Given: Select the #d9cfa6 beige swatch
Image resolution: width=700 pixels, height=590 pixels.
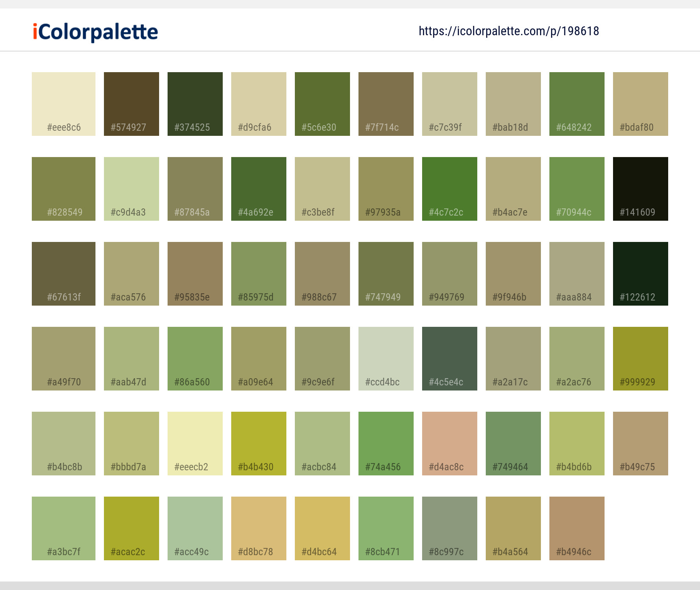Looking at the screenshot, I should coord(259,104).
